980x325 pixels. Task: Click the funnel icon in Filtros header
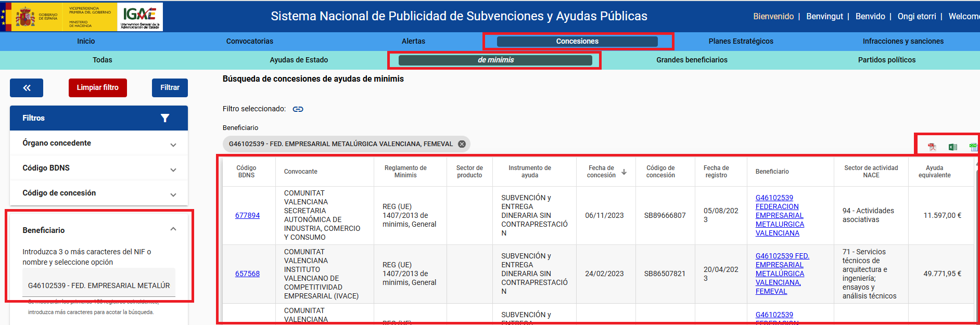click(165, 118)
